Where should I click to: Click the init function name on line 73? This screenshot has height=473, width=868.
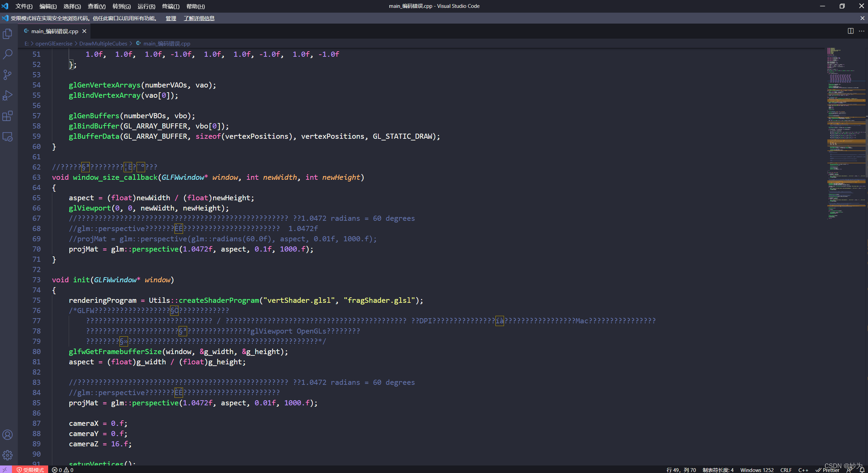[81, 280]
